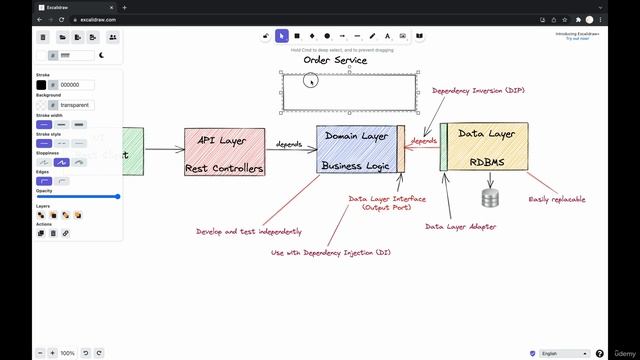This screenshot has height=360, width=640.
Task: Select the Ellipse tool
Action: 327,36
